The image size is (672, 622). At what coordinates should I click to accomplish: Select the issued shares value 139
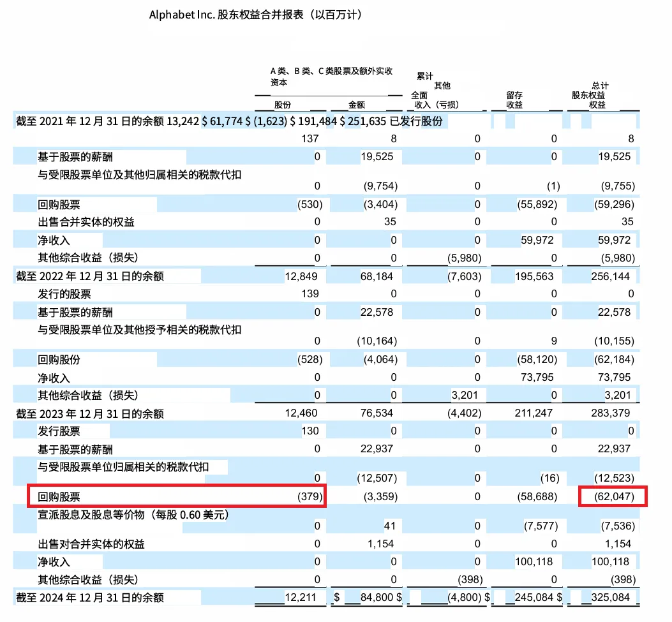(x=310, y=294)
